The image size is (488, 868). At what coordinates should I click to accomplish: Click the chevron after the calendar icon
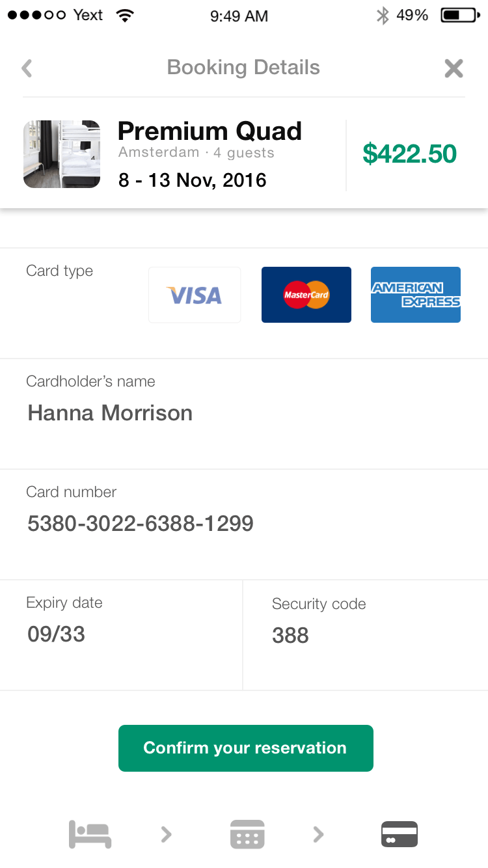click(x=318, y=834)
